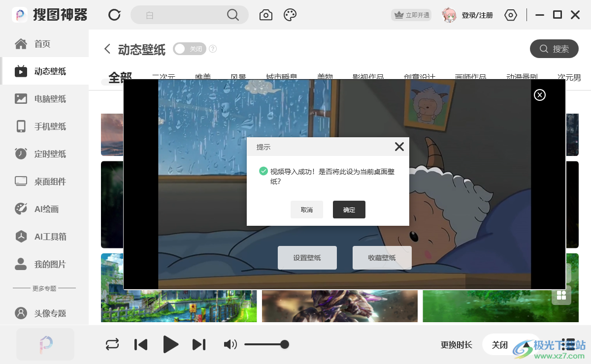Click the back arrow beside 动态壁纸
Image resolution: width=591 pixels, height=364 pixels.
click(107, 49)
